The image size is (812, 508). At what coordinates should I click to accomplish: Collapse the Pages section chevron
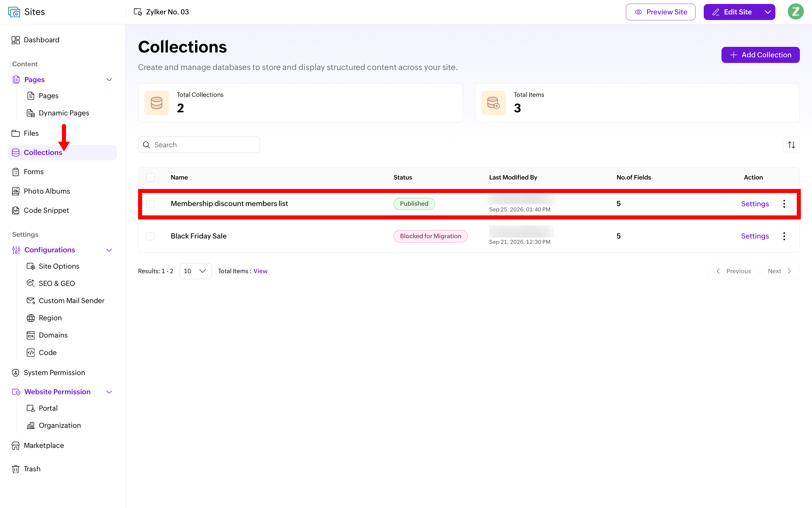click(109, 80)
